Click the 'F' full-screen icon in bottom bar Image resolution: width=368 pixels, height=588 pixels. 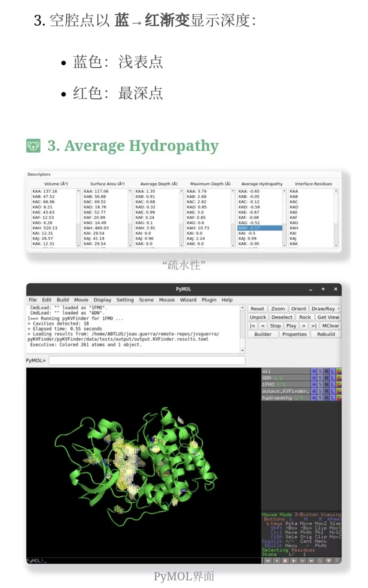tap(337, 561)
